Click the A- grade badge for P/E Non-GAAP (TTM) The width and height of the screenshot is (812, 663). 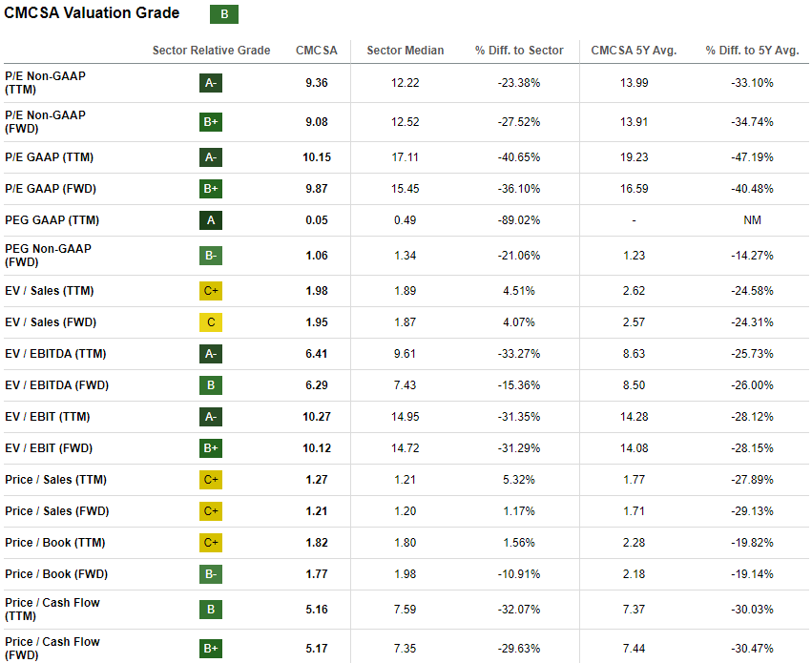point(211,83)
